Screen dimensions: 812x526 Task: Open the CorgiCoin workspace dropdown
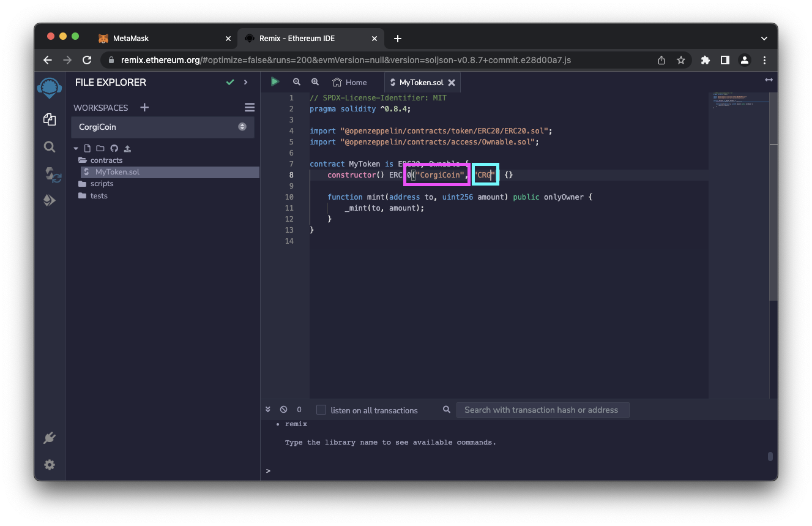163,127
